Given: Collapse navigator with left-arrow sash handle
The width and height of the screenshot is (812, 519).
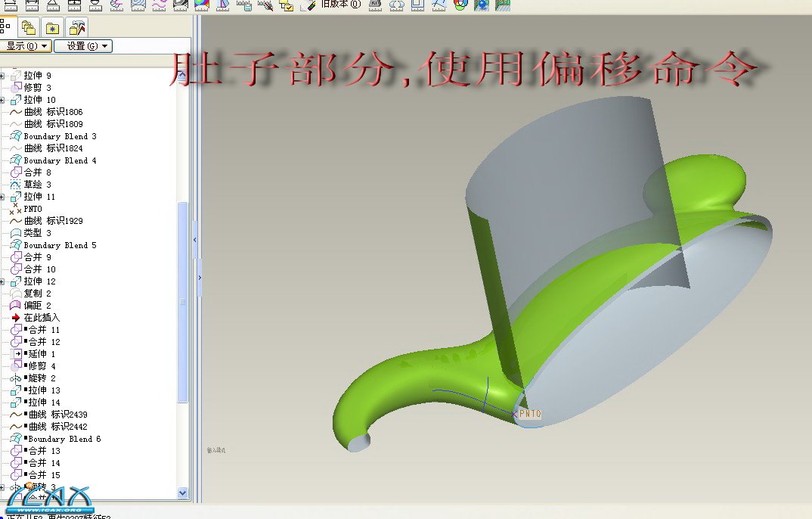Looking at the screenshot, I should [195, 240].
